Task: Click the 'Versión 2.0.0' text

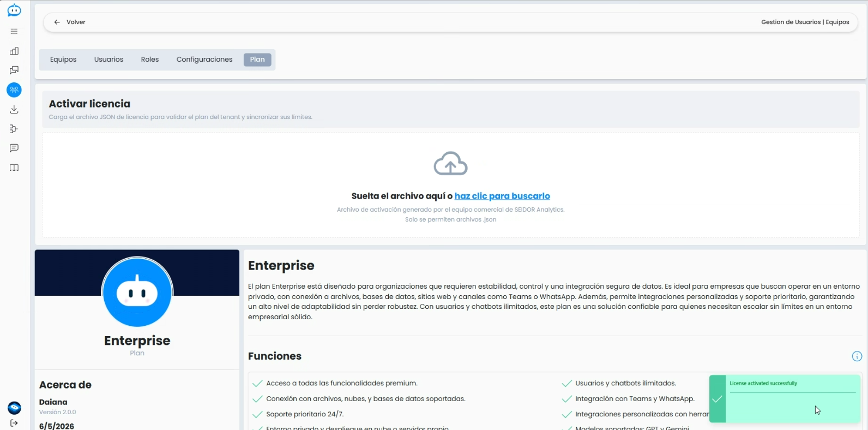Action: pyautogui.click(x=58, y=413)
